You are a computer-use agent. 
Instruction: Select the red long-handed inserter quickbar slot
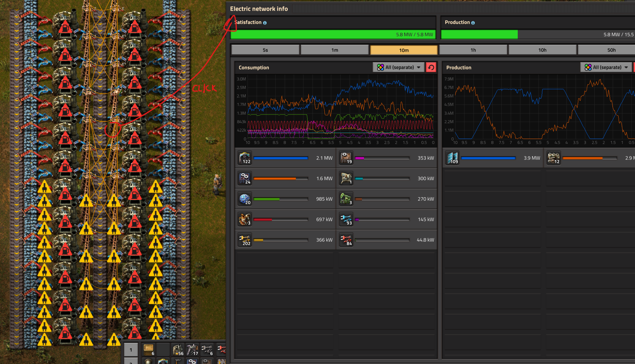click(221, 349)
